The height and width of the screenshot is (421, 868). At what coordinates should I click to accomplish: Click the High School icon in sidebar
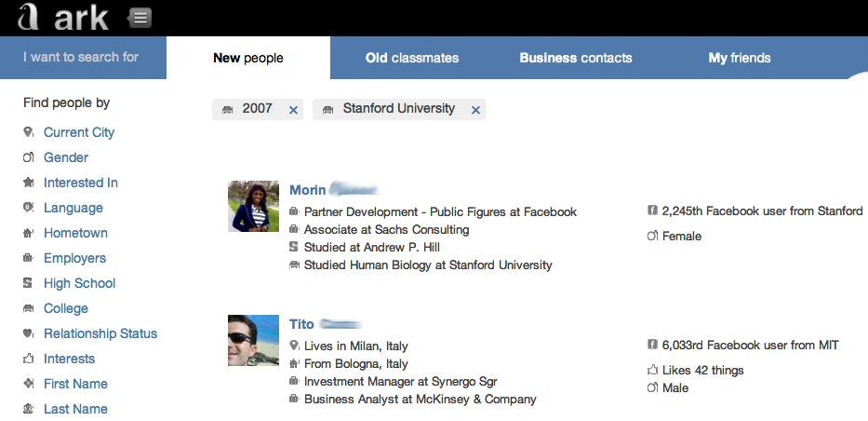(29, 283)
